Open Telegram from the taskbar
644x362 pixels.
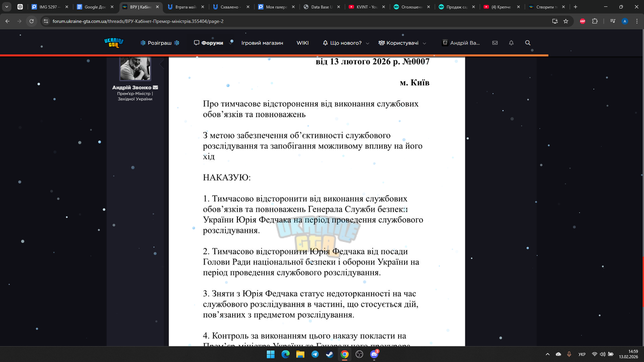(315, 354)
